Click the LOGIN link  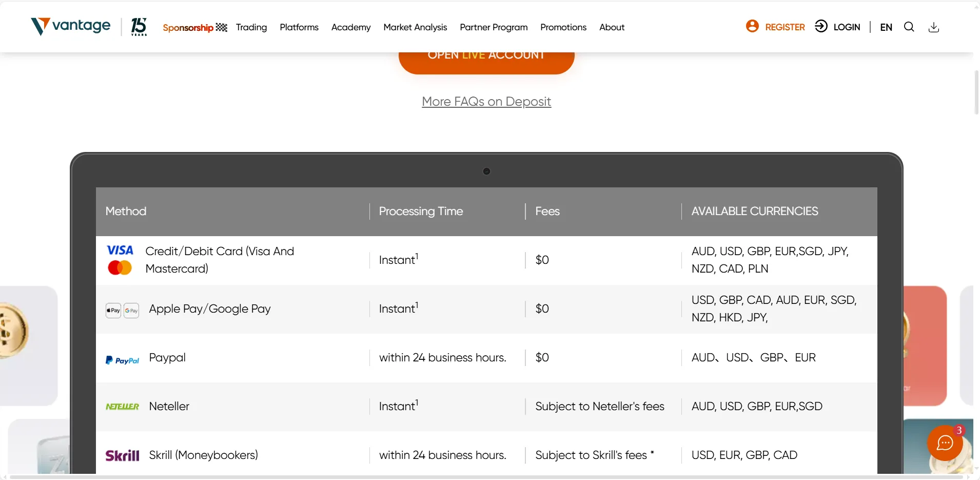(847, 27)
